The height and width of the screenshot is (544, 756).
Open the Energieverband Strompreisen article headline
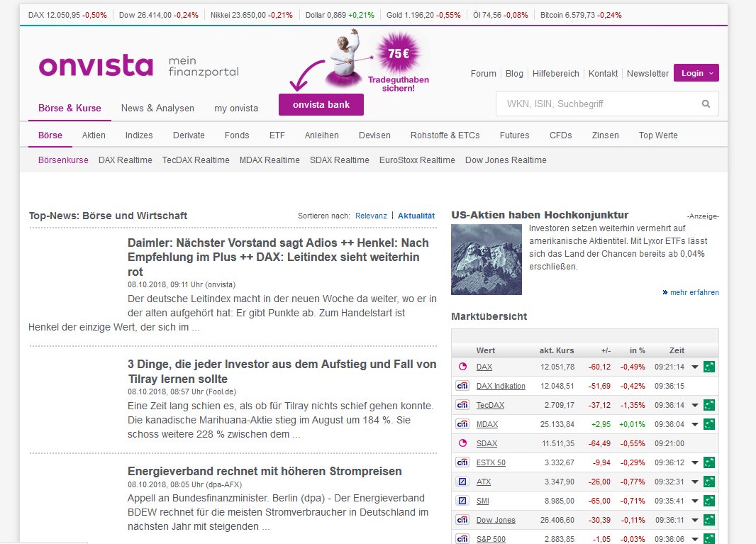tap(265, 471)
